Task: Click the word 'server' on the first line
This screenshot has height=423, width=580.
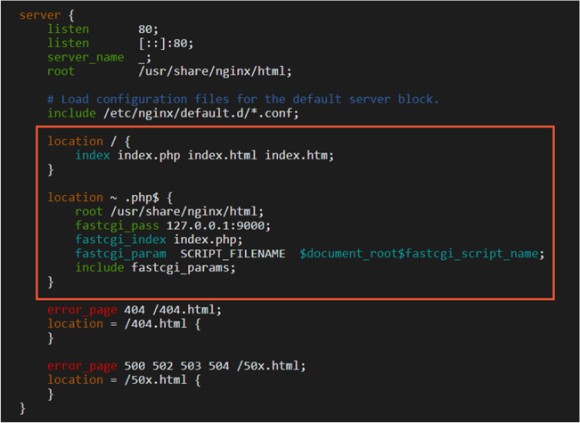Action: tap(40, 15)
